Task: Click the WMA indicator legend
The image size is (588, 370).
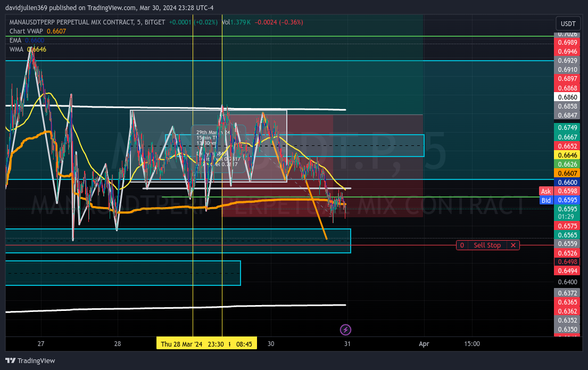Action: 28,49
